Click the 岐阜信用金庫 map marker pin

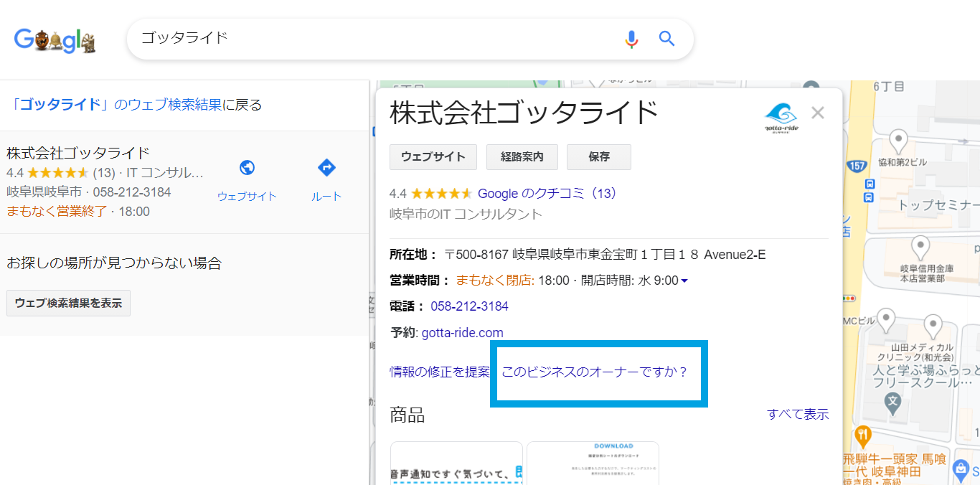click(x=920, y=248)
